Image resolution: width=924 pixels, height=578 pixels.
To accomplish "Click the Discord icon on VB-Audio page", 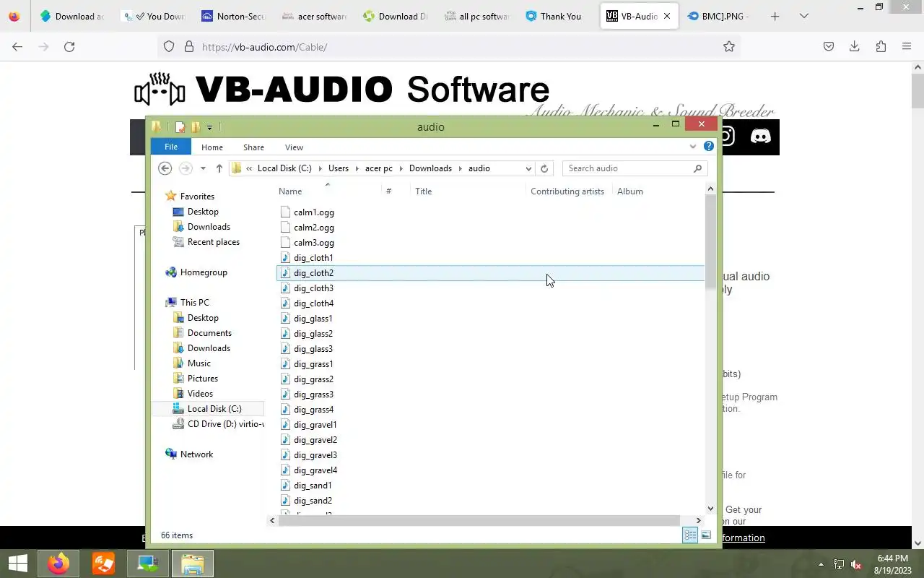I will (760, 137).
